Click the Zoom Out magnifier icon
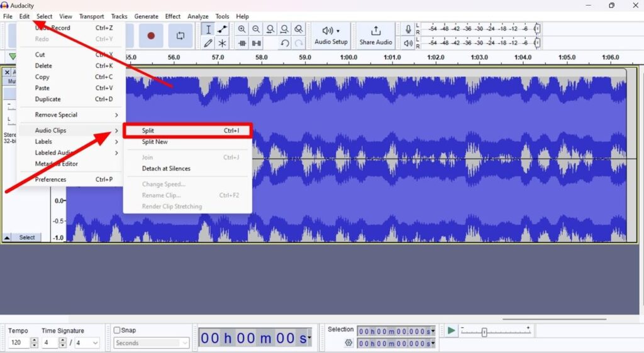The width and height of the screenshot is (644, 353). click(x=256, y=29)
